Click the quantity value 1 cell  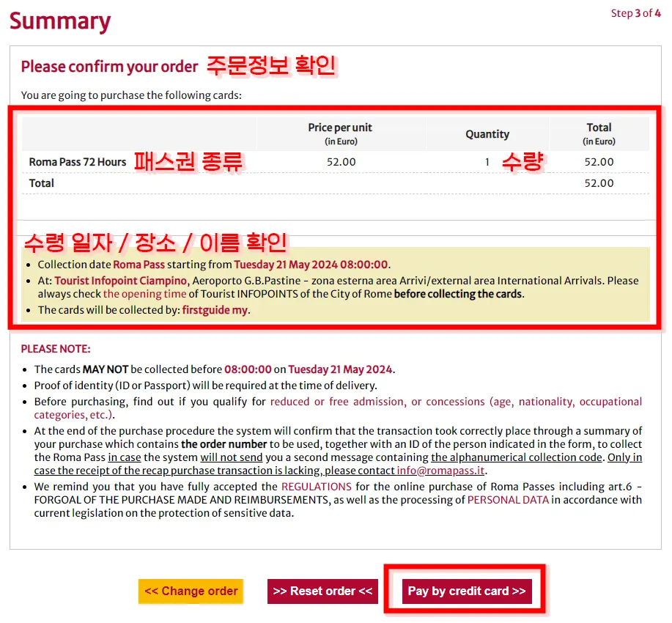click(487, 162)
